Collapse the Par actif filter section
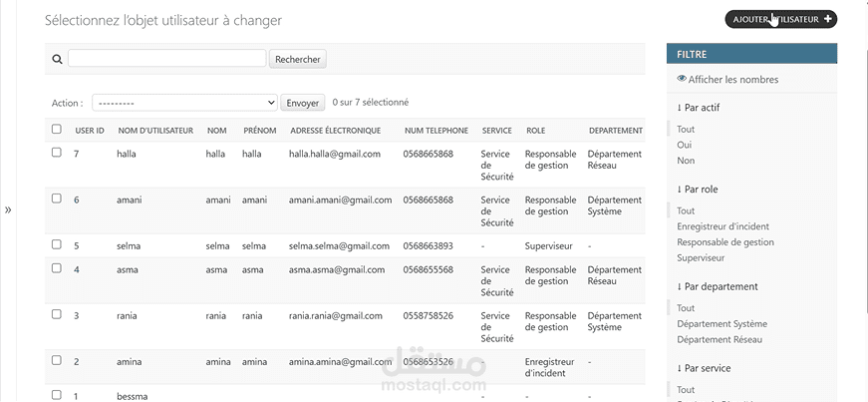868x402 pixels. (x=698, y=108)
